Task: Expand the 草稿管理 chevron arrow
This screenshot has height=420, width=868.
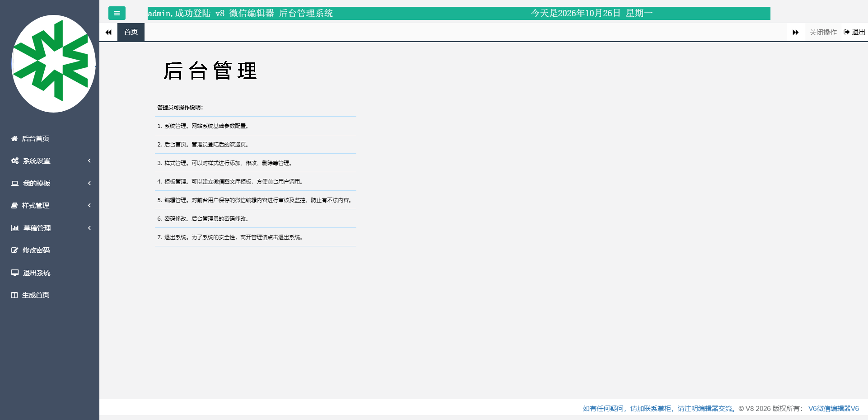Action: pyautogui.click(x=89, y=228)
